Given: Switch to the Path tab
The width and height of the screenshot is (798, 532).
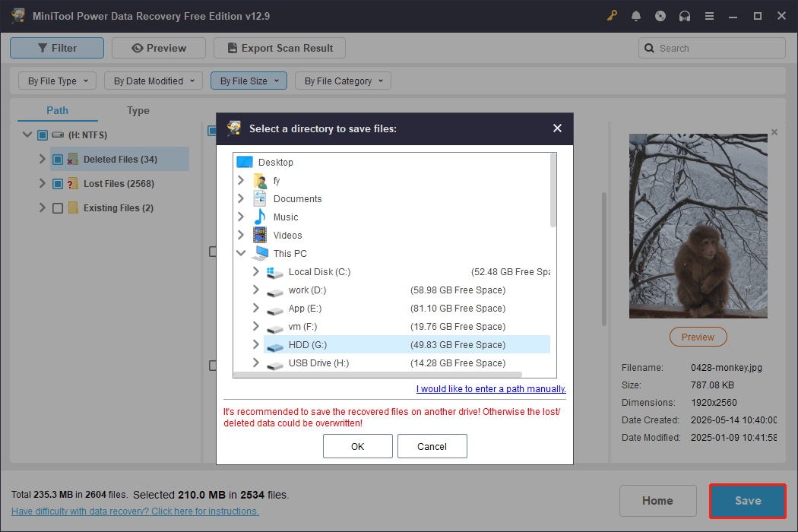Looking at the screenshot, I should click(58, 110).
